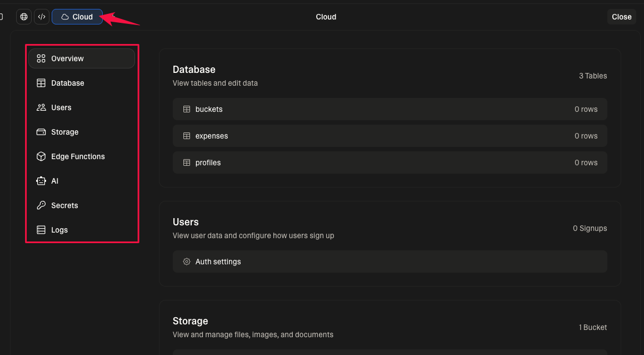
Task: Open Logs using its sidebar icon
Action: point(41,229)
